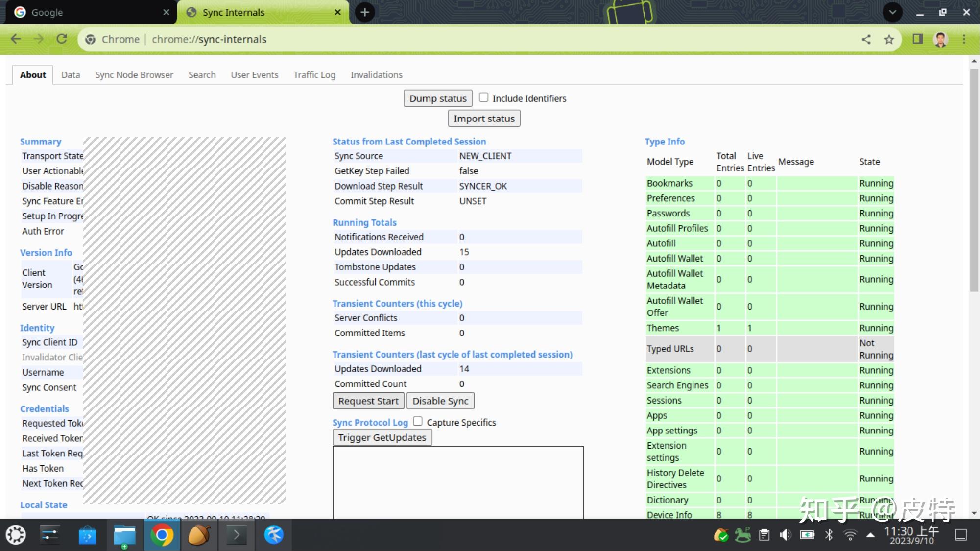Switch to the Google browser tab
Screen dimensions: 980x551
[x=91, y=12]
